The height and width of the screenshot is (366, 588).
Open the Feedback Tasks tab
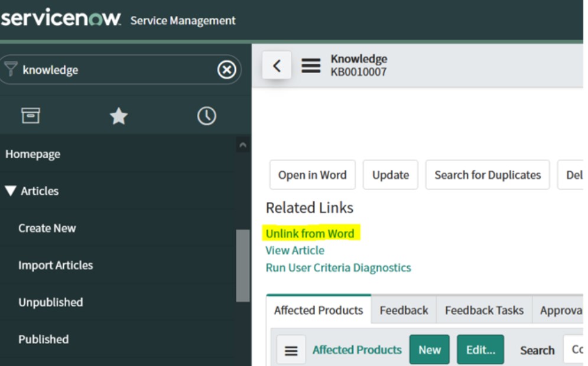tap(484, 310)
